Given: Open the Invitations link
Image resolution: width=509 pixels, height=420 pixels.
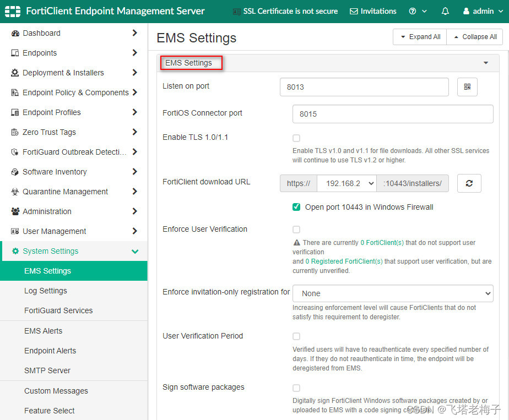Looking at the screenshot, I should coord(373,12).
